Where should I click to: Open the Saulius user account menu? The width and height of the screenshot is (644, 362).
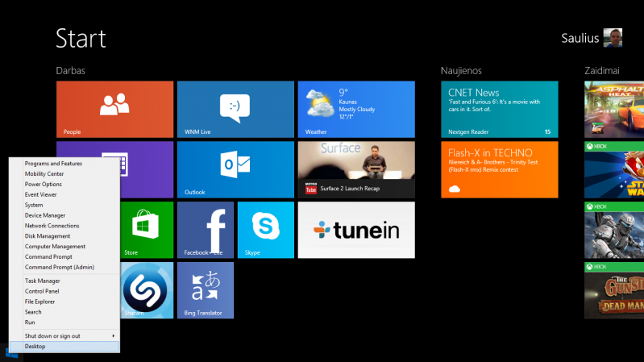(x=591, y=38)
